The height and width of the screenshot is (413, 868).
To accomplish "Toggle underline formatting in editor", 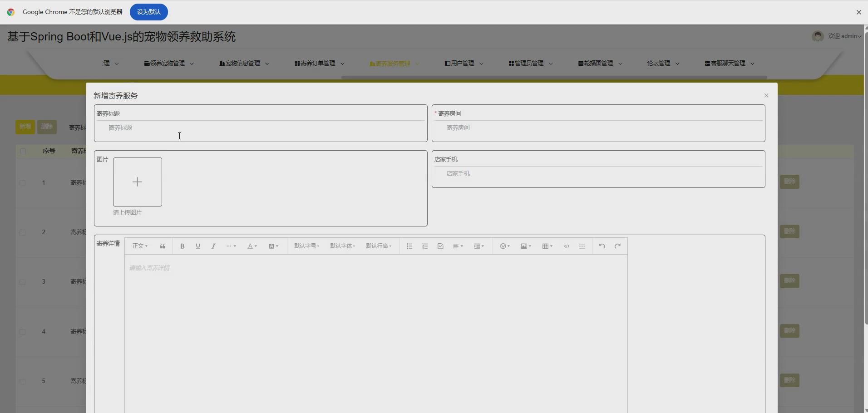I will tap(198, 246).
